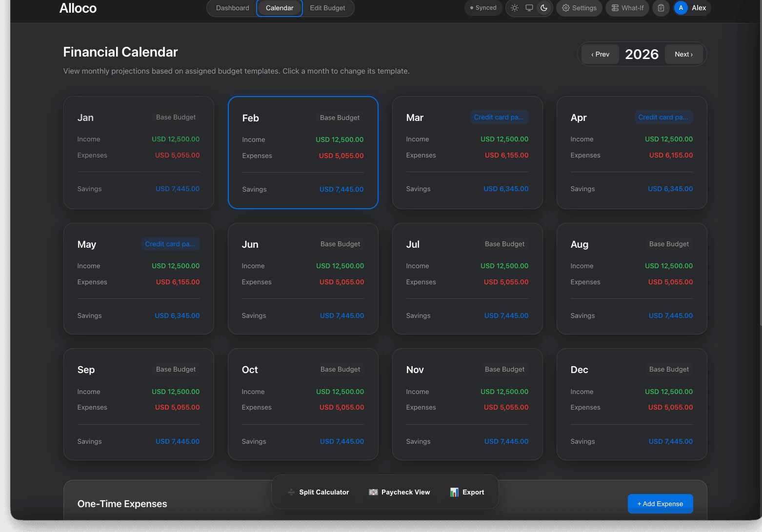Image resolution: width=762 pixels, height=532 pixels.
Task: Click the + Add Expense button
Action: point(661,504)
